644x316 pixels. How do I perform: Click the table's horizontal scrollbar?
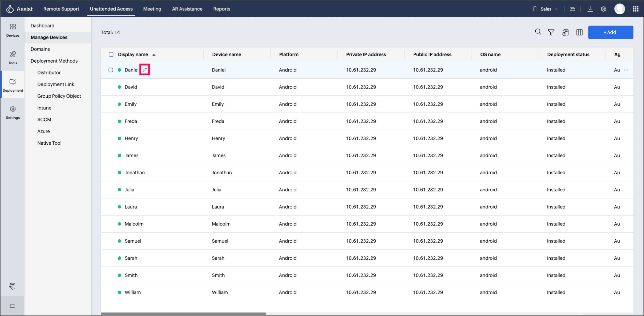click(183, 314)
